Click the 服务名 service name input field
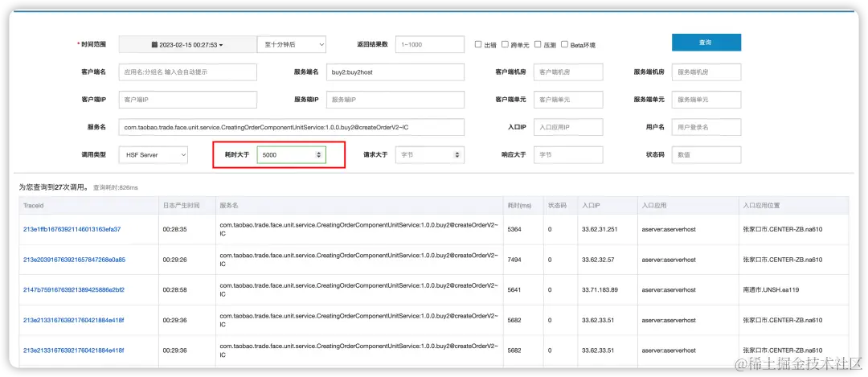This screenshot has width=868, height=377. tap(292, 127)
